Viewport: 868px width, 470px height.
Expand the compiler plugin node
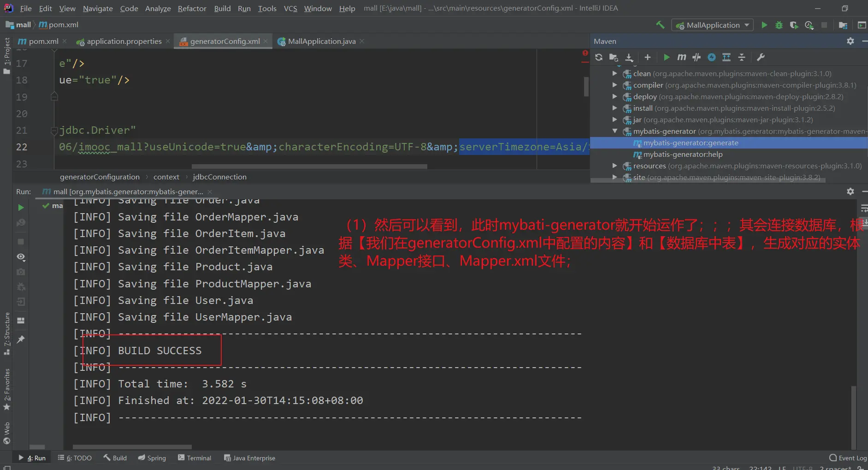[x=614, y=85]
